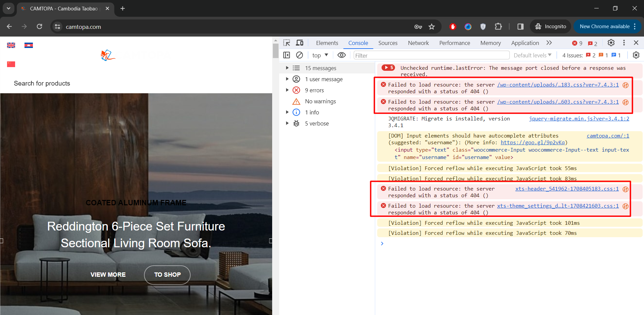Select the English flag language icon
This screenshot has width=644, height=315.
coord(11,45)
